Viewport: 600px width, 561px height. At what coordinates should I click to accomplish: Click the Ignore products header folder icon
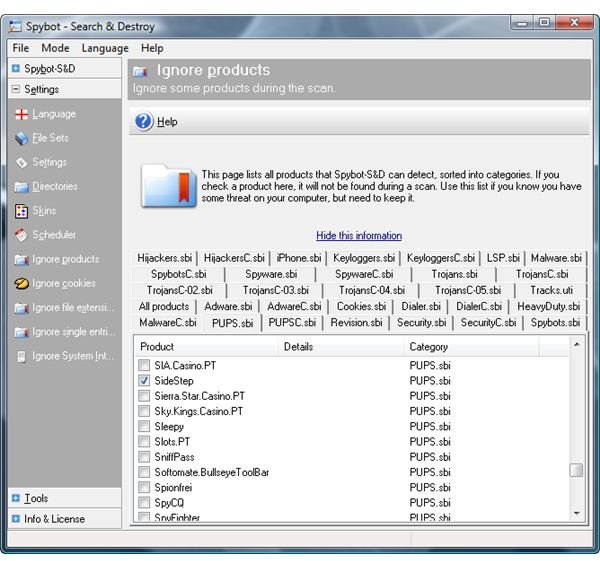140,71
